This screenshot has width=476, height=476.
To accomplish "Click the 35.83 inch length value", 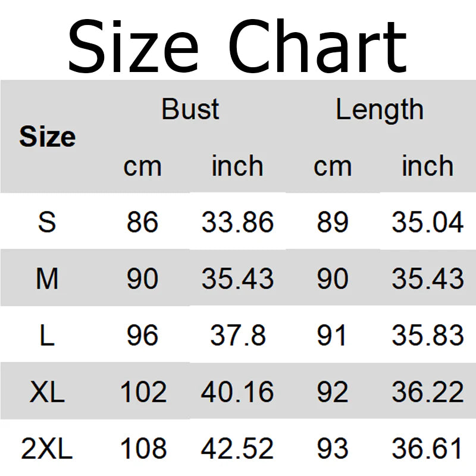I will click(427, 336).
